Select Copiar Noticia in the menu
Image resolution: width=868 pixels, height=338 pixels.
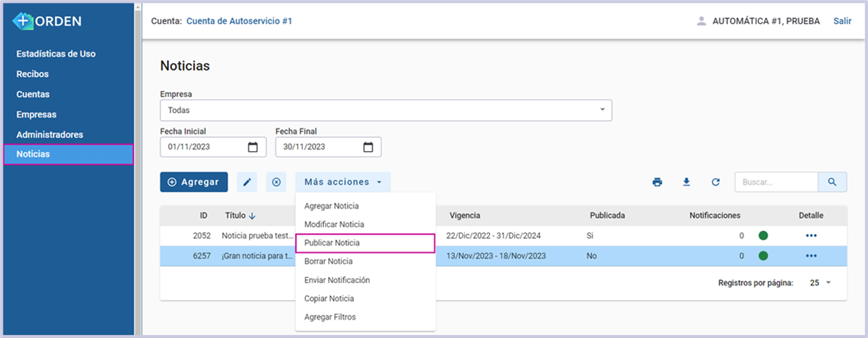tap(329, 298)
